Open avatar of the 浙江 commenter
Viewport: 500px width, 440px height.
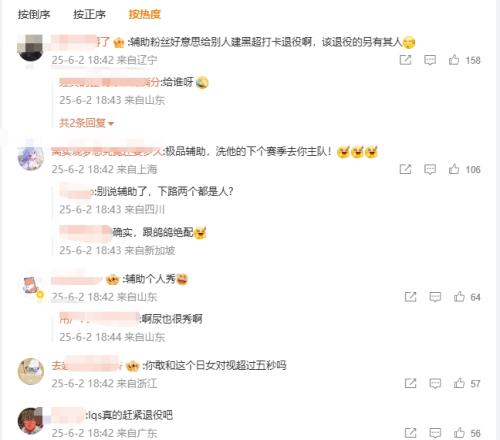pyautogui.click(x=30, y=371)
